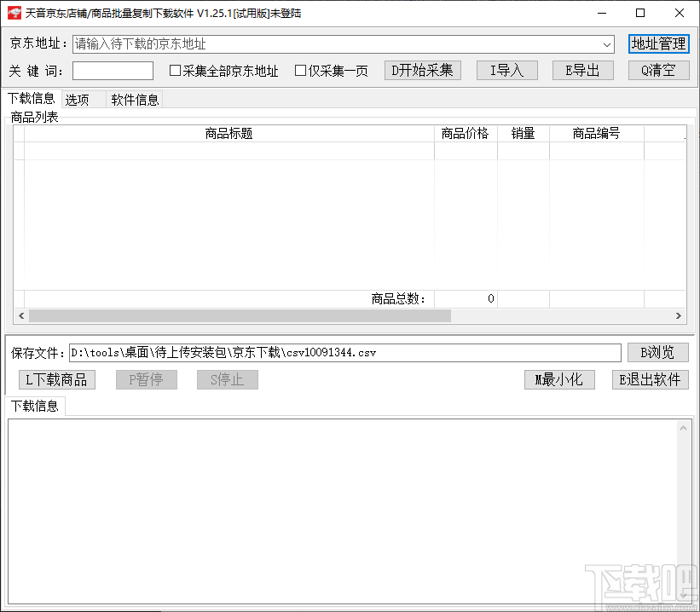The image size is (700, 612).
Task: Minimize via the M最小化 button
Action: pos(559,379)
